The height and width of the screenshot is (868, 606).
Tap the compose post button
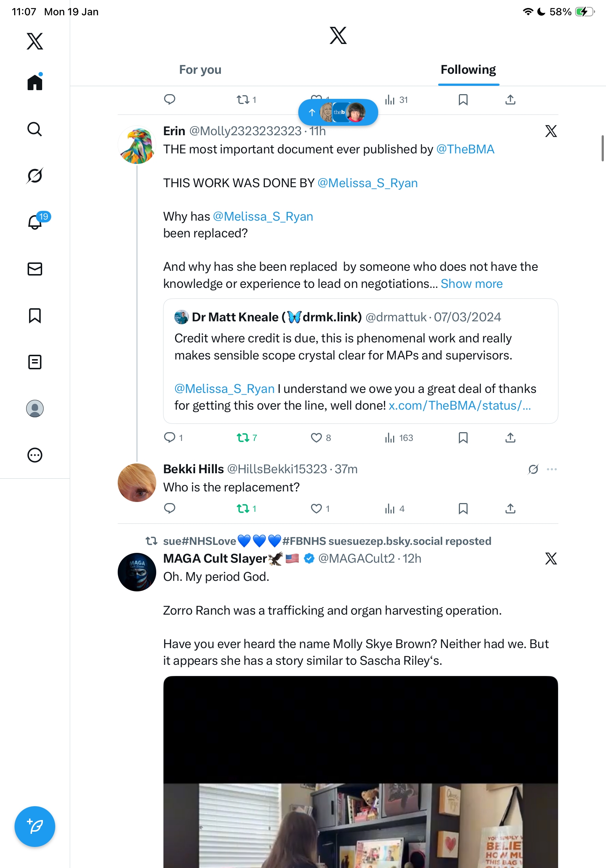click(35, 827)
